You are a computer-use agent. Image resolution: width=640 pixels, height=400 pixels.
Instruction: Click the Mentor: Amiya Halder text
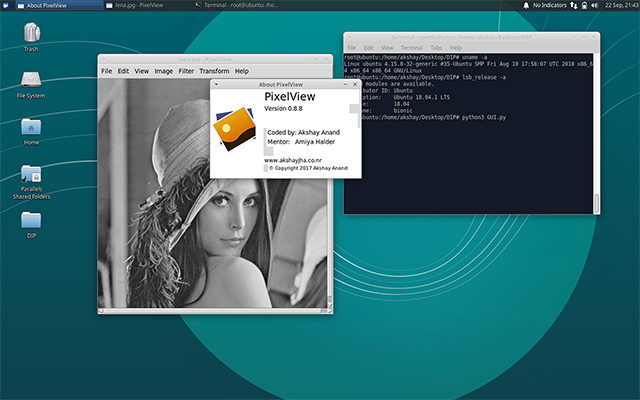(301, 142)
